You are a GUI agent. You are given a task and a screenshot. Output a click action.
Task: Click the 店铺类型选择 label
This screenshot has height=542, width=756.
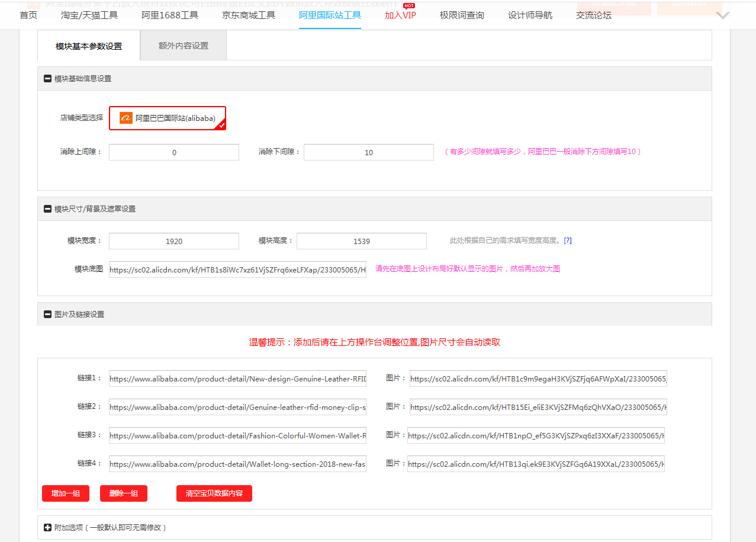[81, 118]
